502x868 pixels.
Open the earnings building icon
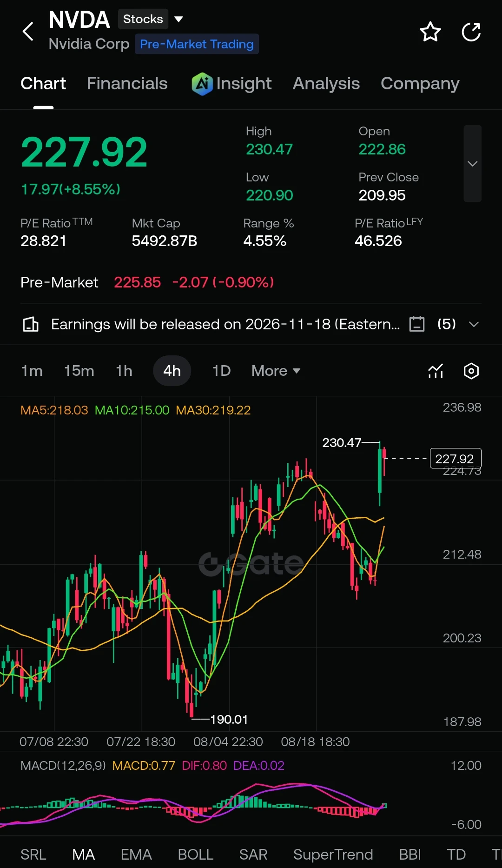pos(31,324)
